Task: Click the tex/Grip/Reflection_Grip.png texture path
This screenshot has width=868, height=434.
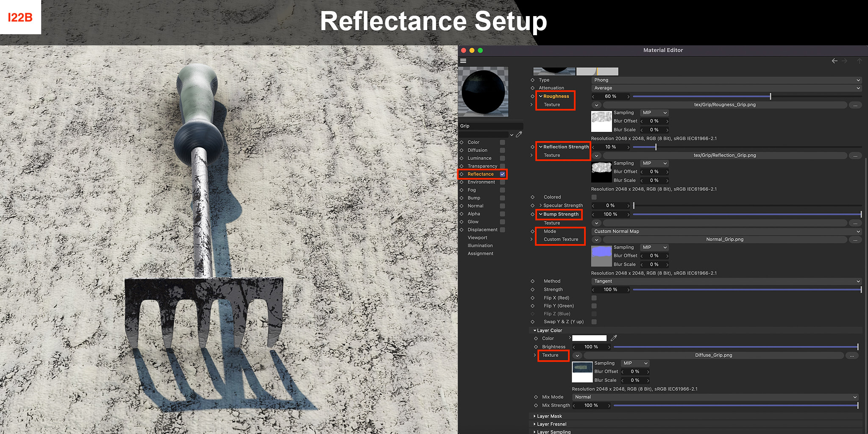Action: [725, 156]
